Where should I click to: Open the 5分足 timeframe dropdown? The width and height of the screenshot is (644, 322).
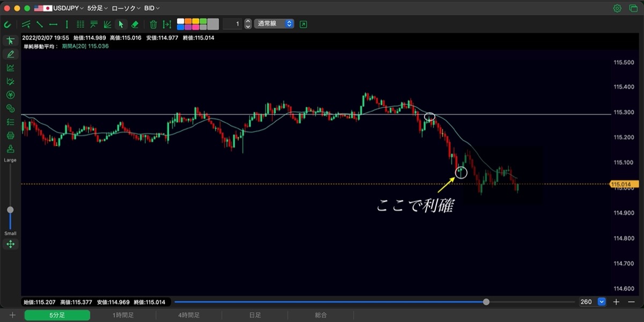click(98, 8)
